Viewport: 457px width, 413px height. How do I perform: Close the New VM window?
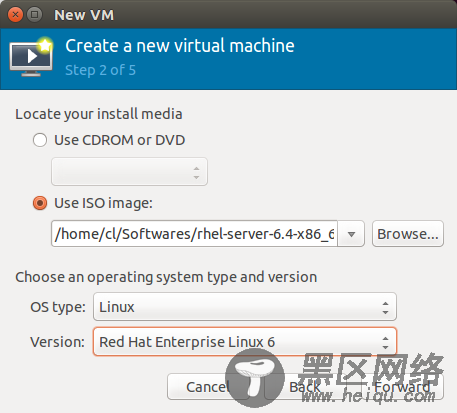[15, 15]
